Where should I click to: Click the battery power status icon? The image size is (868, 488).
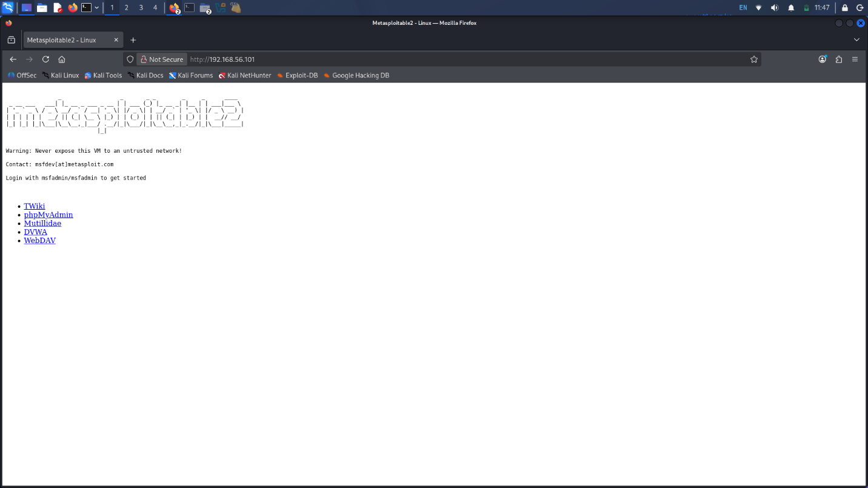(806, 8)
